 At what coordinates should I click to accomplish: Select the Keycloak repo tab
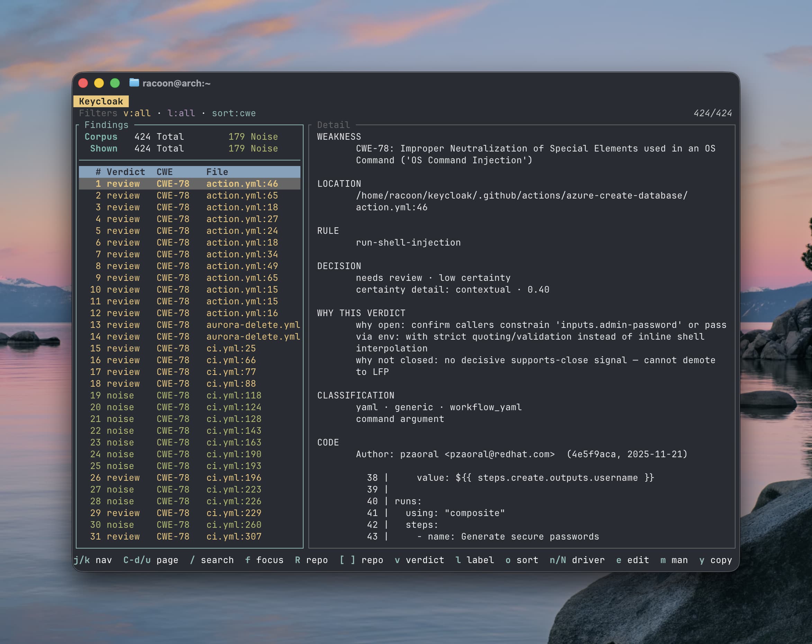point(101,101)
